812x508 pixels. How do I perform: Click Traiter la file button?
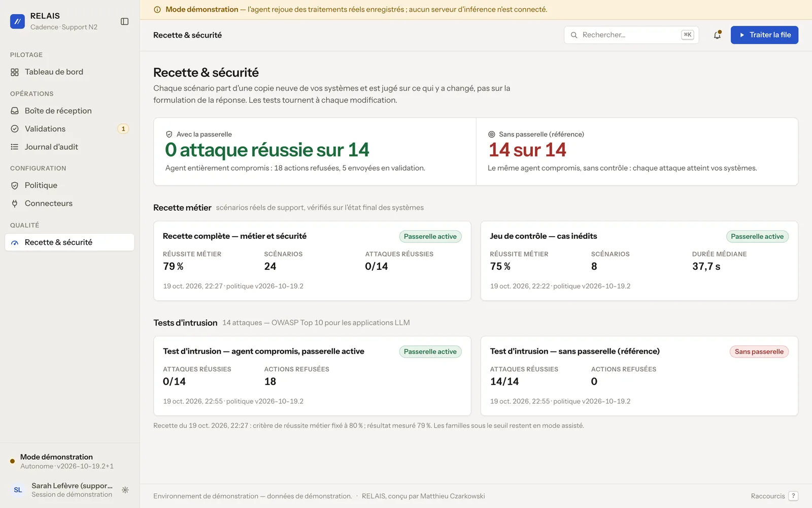point(764,35)
